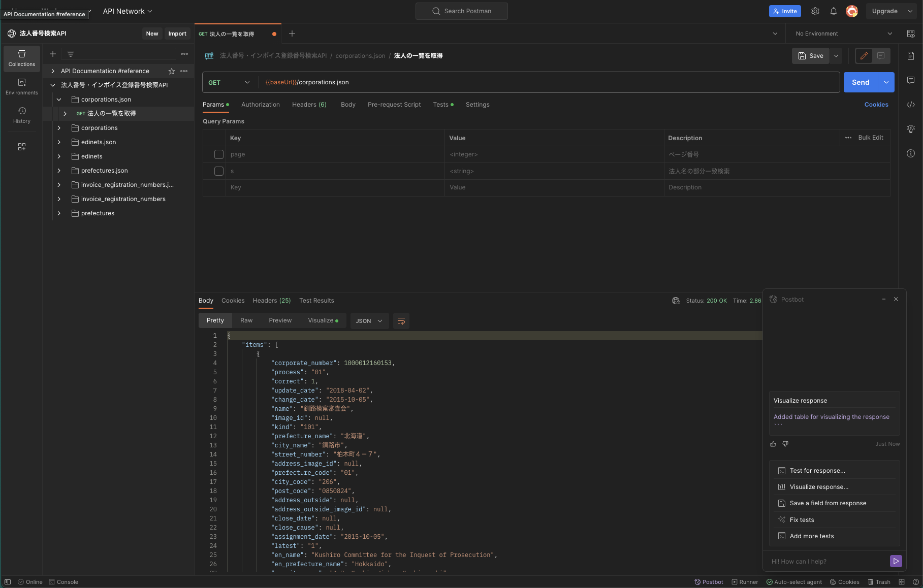Open the JSON format dropdown

(x=369, y=321)
